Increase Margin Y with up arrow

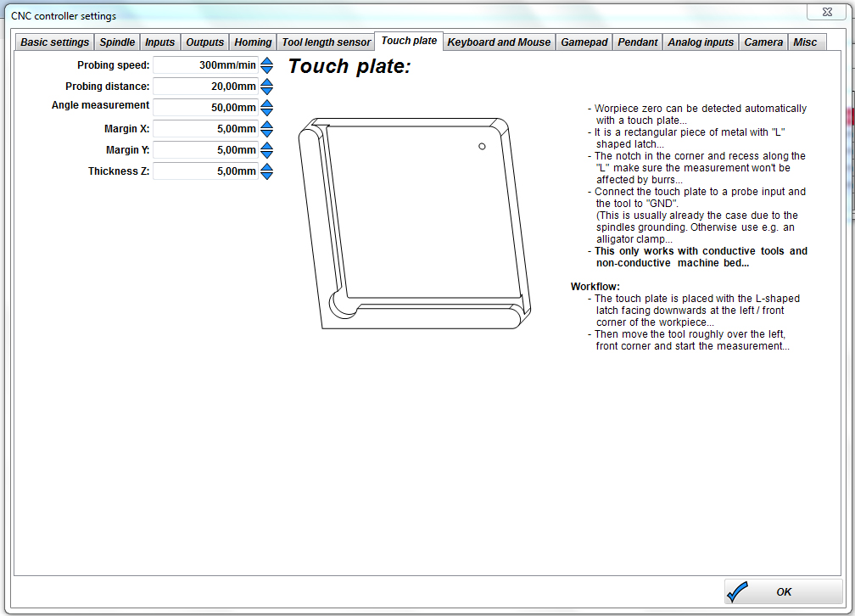point(266,146)
